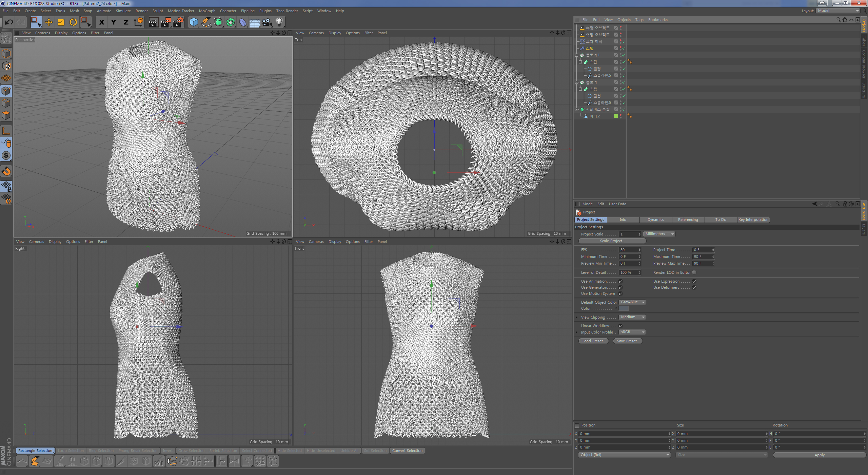Toggle Use Generators checkbox
This screenshot has width=868, height=475.
click(x=620, y=287)
